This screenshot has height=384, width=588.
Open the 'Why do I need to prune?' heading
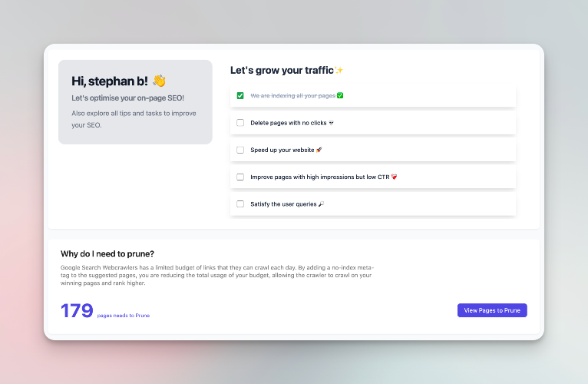(107, 253)
